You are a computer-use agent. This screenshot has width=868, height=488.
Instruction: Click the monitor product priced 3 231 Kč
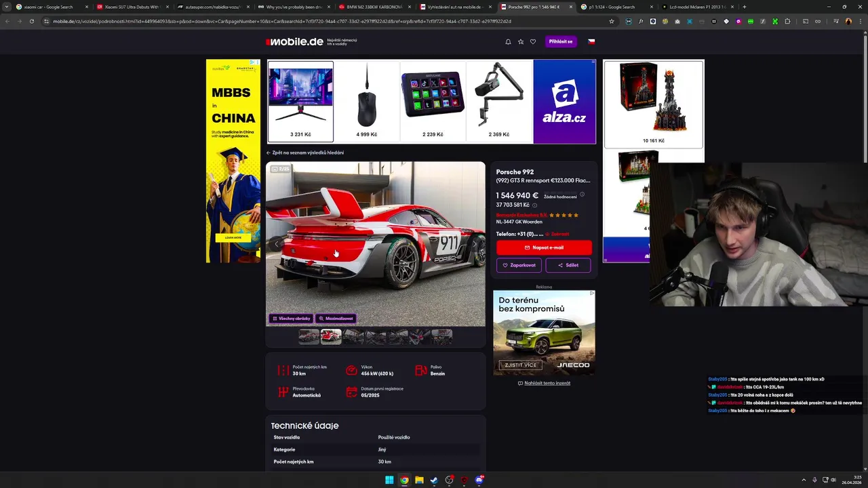(x=300, y=102)
